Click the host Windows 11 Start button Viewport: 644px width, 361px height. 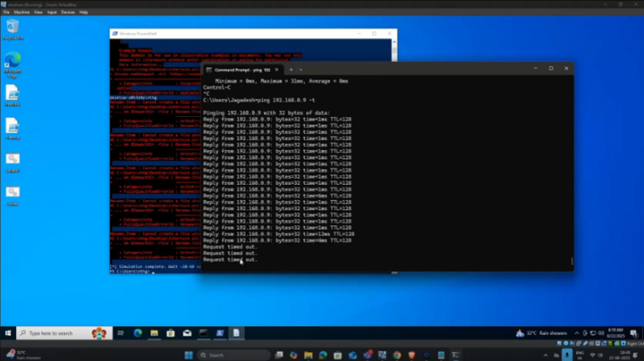pyautogui.click(x=189, y=355)
